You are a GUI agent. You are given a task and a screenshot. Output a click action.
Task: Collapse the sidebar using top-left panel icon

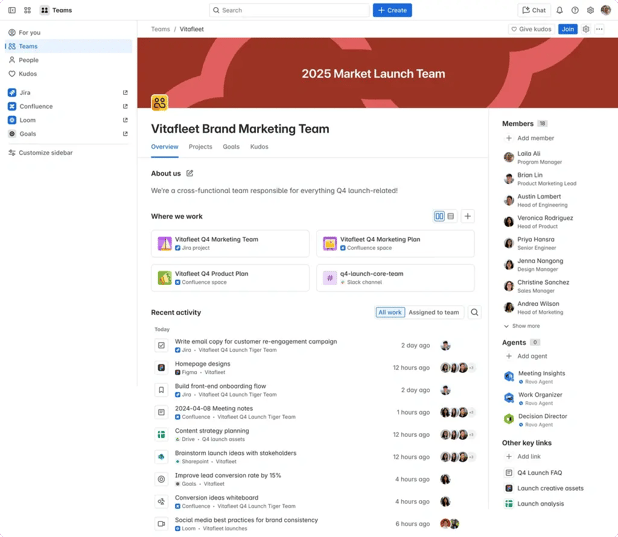12,10
